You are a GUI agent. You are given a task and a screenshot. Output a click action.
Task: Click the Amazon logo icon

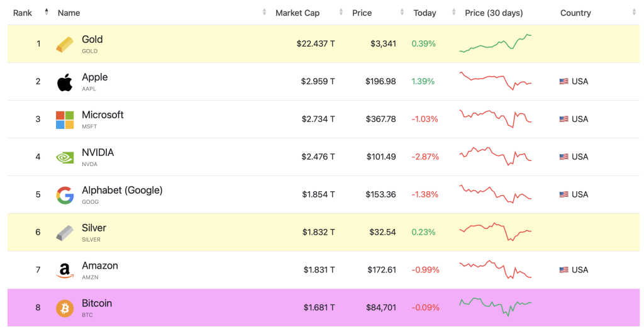65,270
